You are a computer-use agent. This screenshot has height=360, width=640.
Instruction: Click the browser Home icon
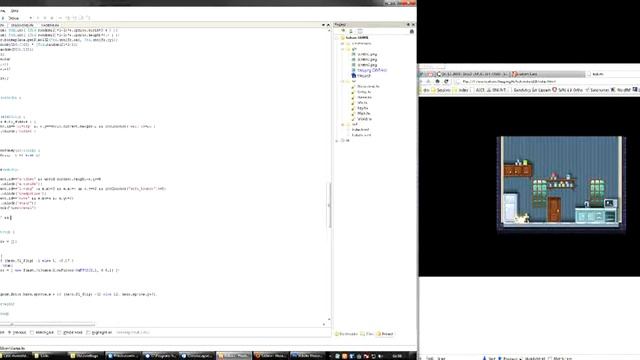437,82
